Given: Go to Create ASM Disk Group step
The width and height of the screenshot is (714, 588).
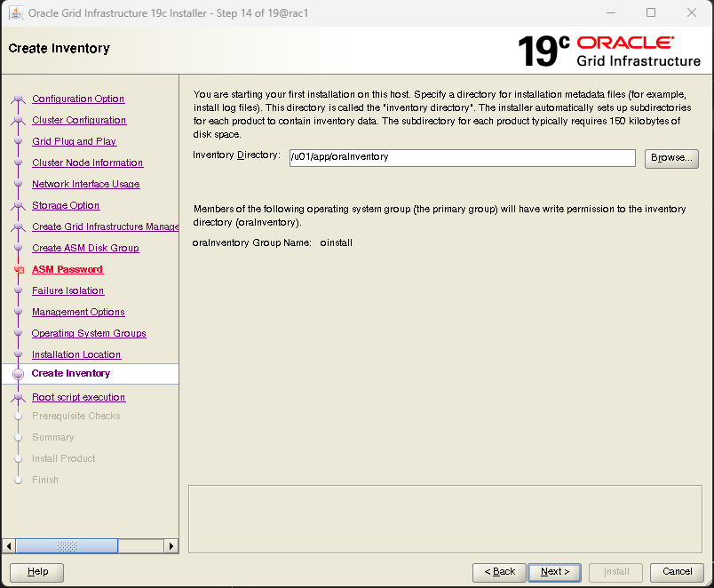Looking at the screenshot, I should click(85, 248).
